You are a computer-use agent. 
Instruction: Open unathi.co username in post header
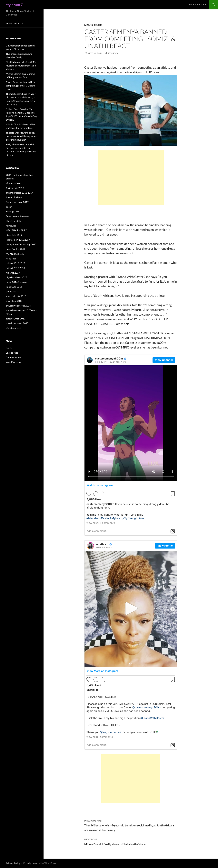coord(102,544)
